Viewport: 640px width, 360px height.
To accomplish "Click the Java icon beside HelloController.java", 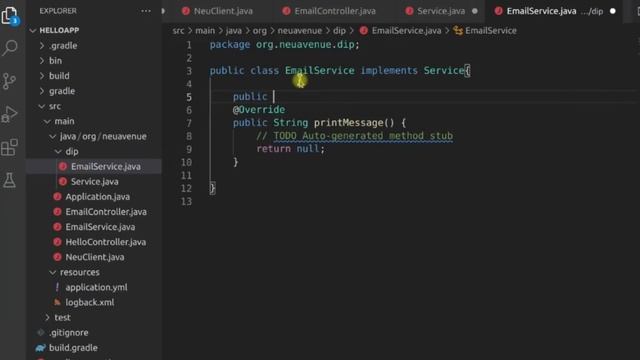I will coord(58,242).
